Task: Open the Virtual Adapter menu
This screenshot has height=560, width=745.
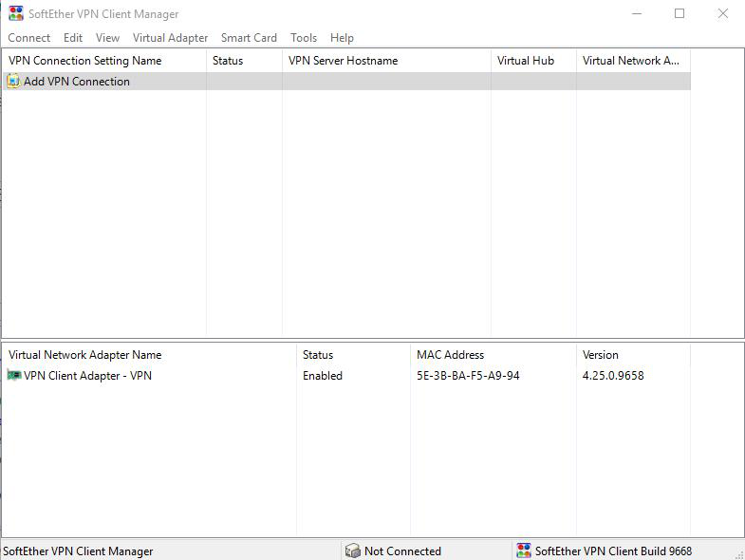Action: (x=170, y=38)
